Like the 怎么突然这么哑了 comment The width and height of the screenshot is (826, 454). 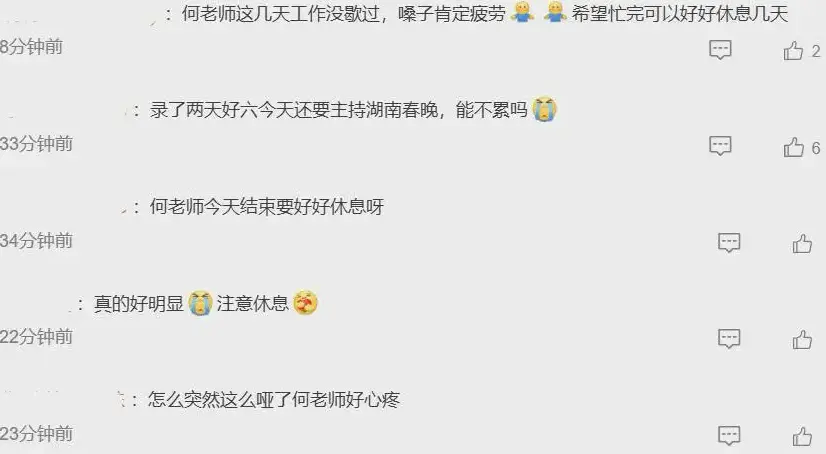[x=802, y=436]
